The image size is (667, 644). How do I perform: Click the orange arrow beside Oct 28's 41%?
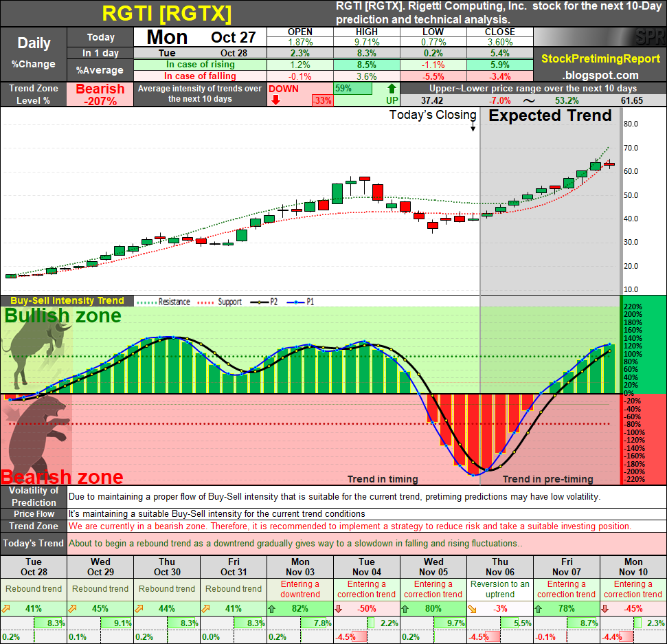[x=6, y=609]
